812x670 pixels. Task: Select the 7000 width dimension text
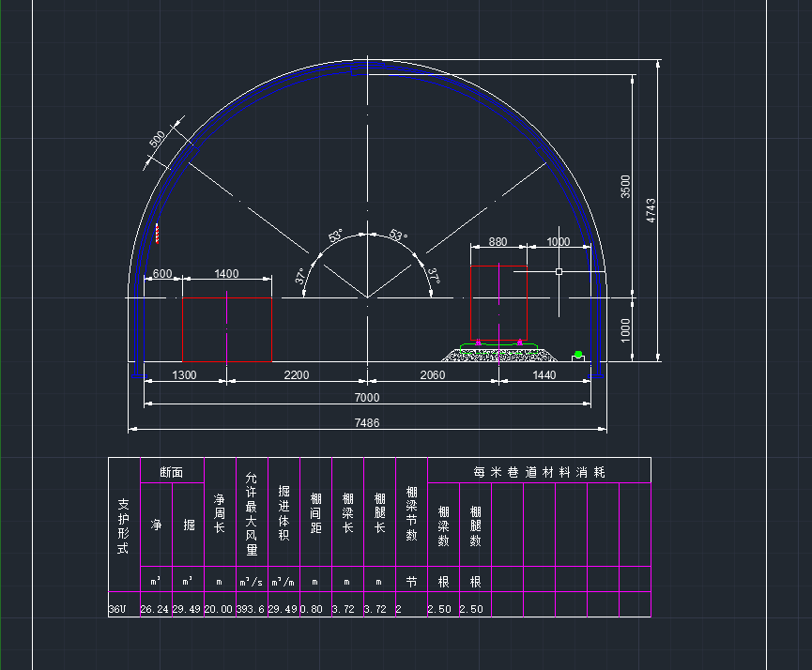coord(367,398)
